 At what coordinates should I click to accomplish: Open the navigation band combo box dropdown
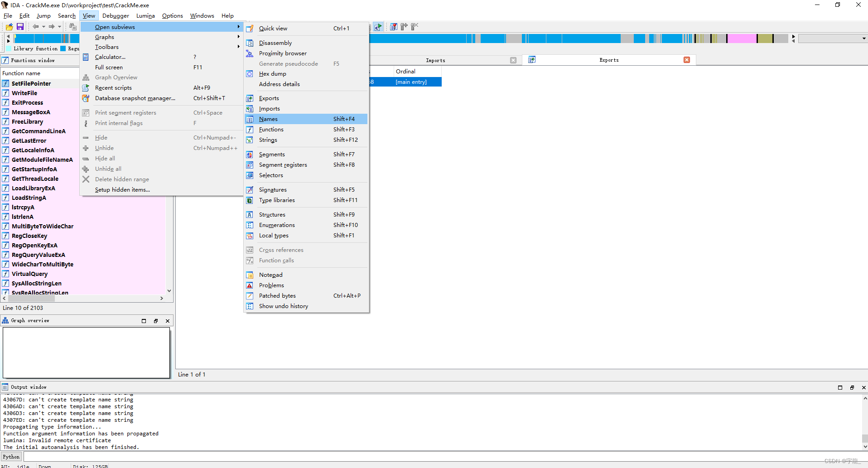pos(864,39)
